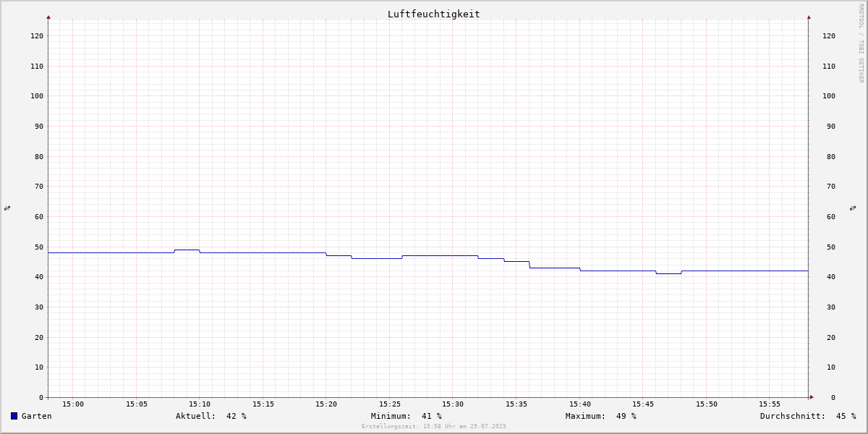Click the 15:50 time axis label
The image size is (868, 434).
(x=707, y=404)
